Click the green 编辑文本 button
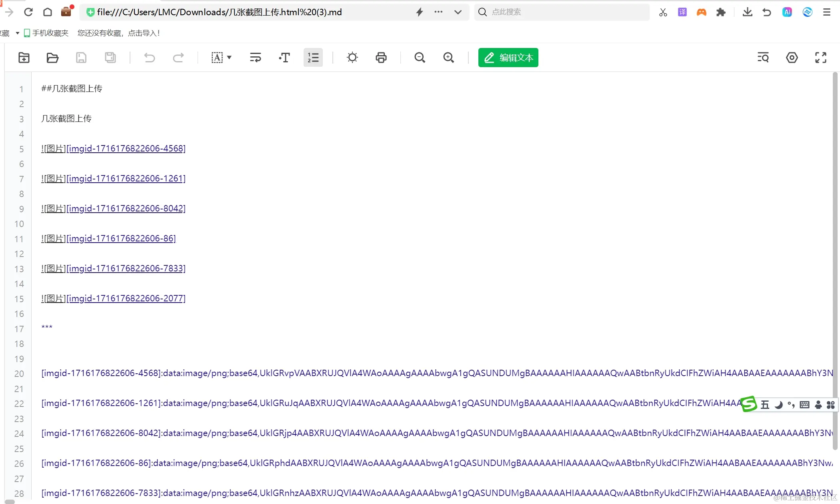Viewport: 840px width, 504px height. click(508, 58)
